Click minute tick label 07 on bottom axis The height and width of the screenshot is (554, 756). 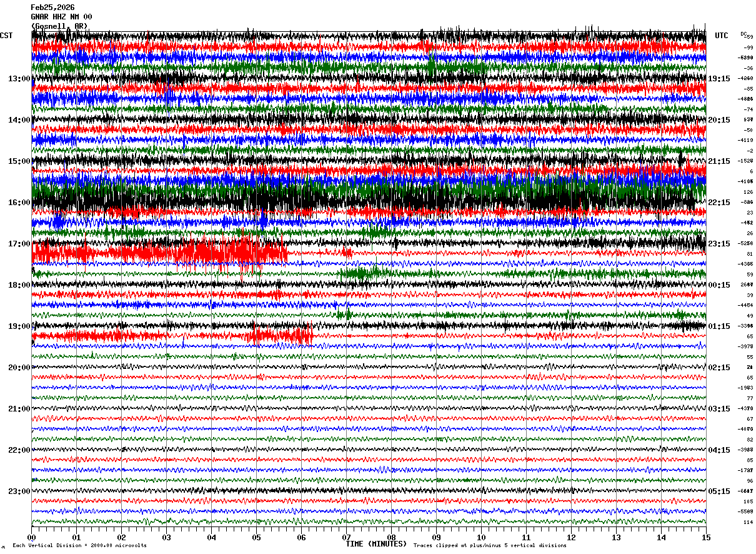(x=346, y=538)
